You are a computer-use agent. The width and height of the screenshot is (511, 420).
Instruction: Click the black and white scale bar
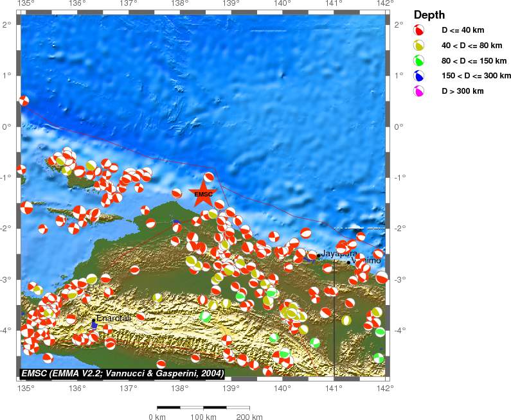203,408
